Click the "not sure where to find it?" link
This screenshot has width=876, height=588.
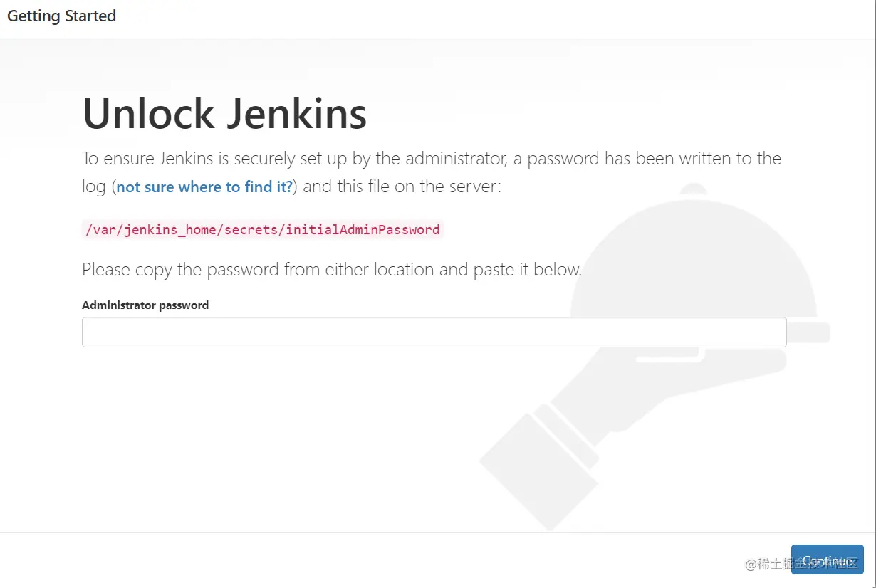(x=204, y=187)
